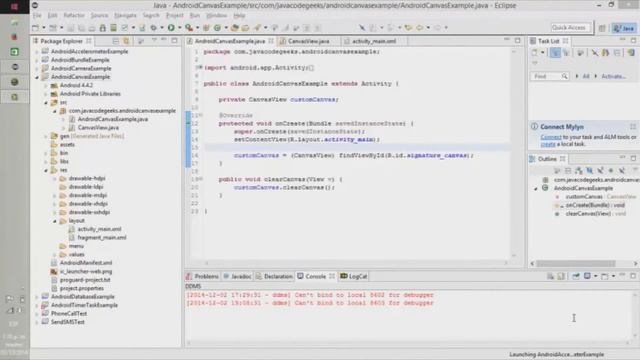Viewport: 640px width, 360px height.
Task: Click the Windows Start button on taskbar
Action: 14,7
